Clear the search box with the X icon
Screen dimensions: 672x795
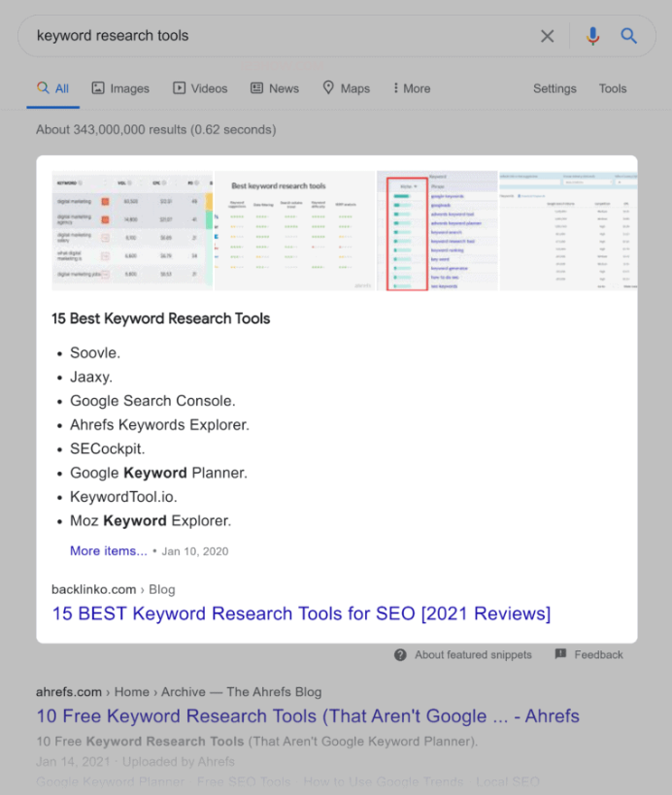(548, 36)
